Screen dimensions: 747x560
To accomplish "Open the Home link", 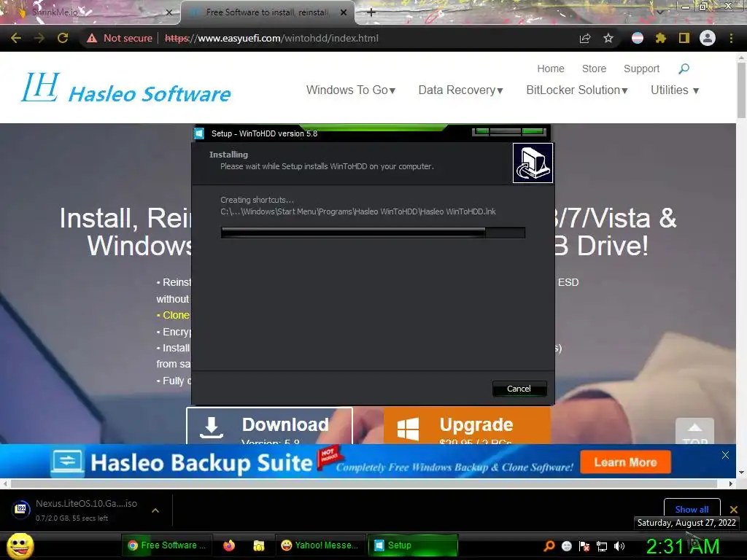I will pyautogui.click(x=551, y=69).
